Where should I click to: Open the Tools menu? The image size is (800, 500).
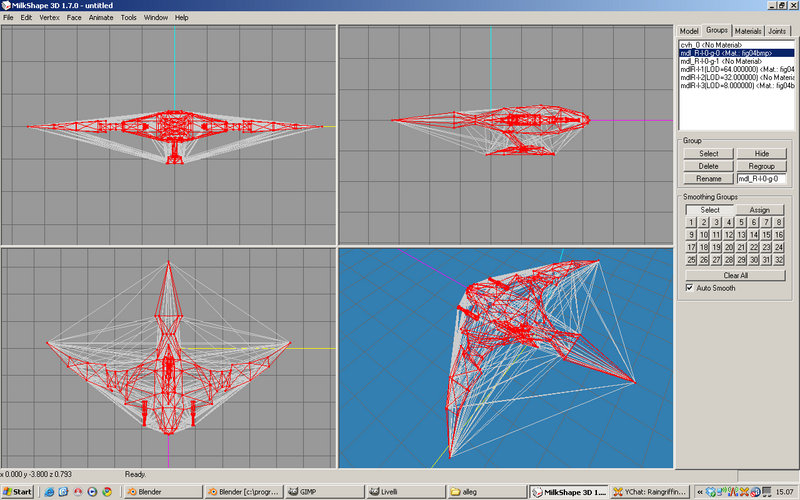[129, 17]
